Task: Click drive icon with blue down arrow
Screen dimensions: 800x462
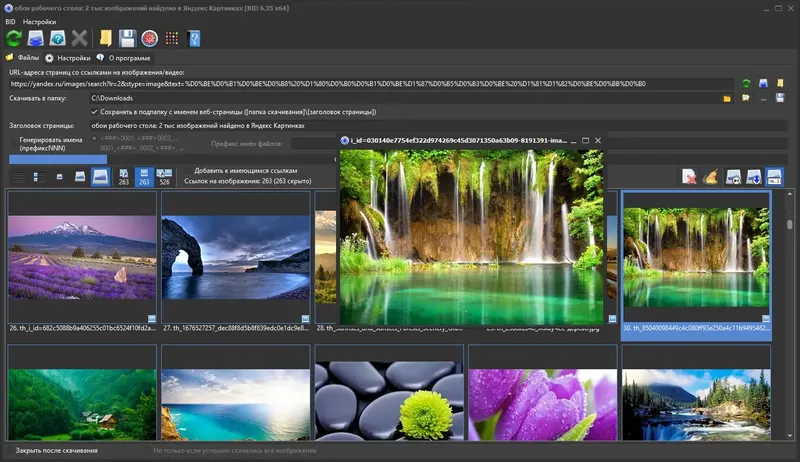Action: pos(754,177)
